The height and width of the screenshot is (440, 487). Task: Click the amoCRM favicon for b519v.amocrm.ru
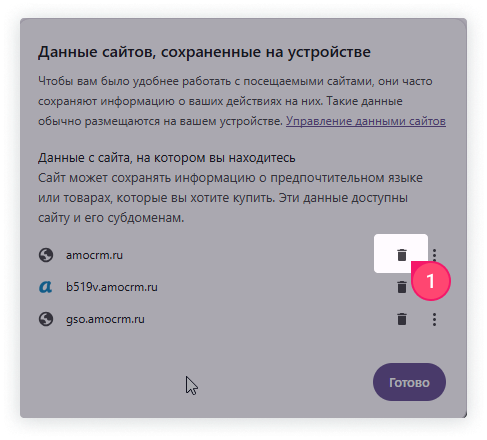coord(46,287)
